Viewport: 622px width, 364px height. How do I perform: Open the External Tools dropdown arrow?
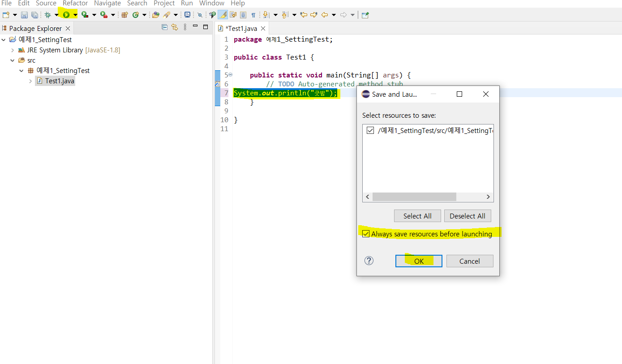113,15
